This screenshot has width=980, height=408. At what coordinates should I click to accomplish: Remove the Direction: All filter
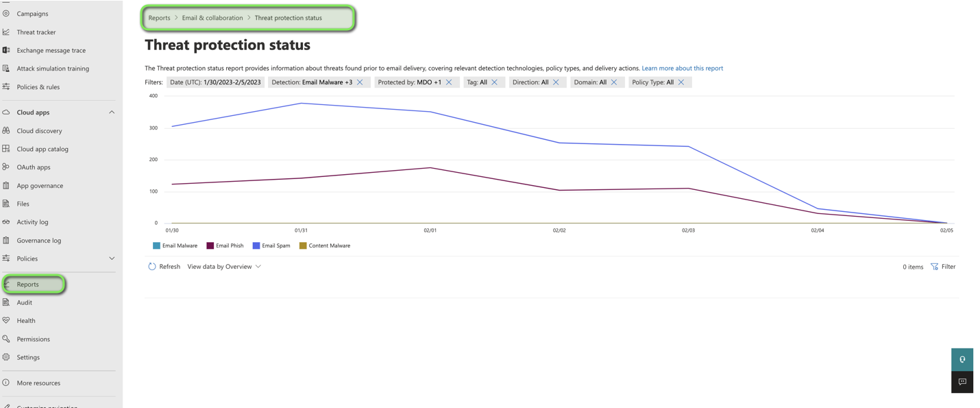coord(556,82)
